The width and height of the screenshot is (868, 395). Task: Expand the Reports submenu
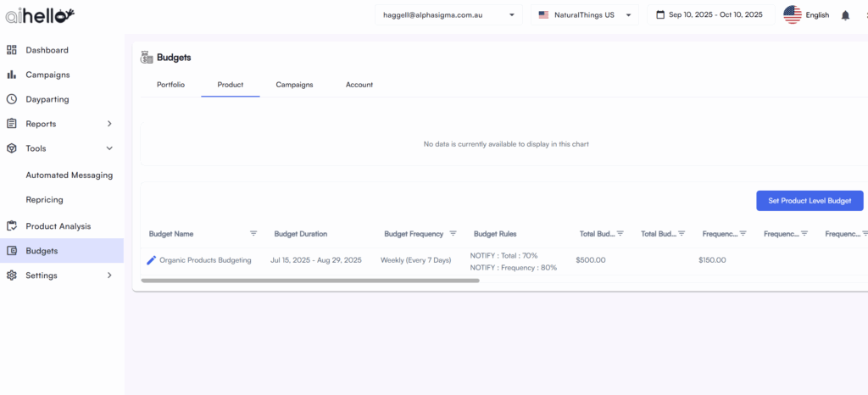click(x=109, y=124)
